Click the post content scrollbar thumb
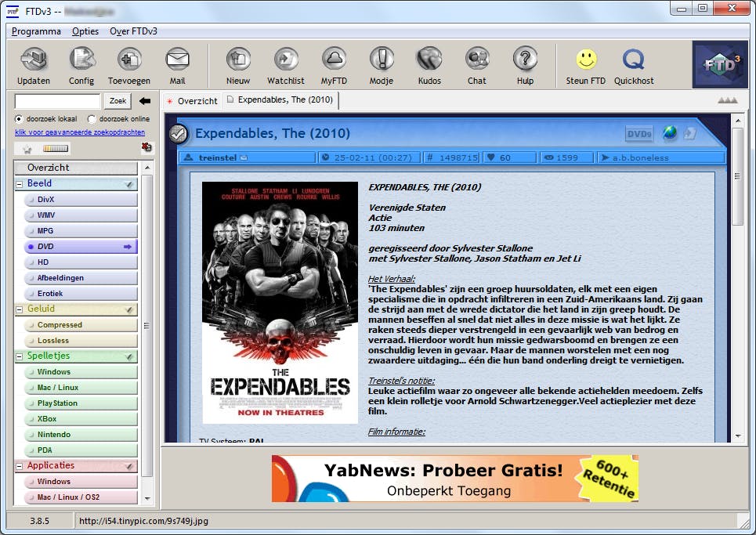The height and width of the screenshot is (535, 756). 737,176
